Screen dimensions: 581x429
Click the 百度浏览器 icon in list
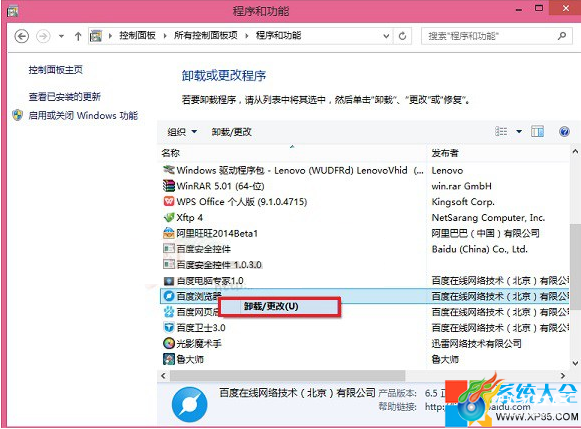coord(169,296)
